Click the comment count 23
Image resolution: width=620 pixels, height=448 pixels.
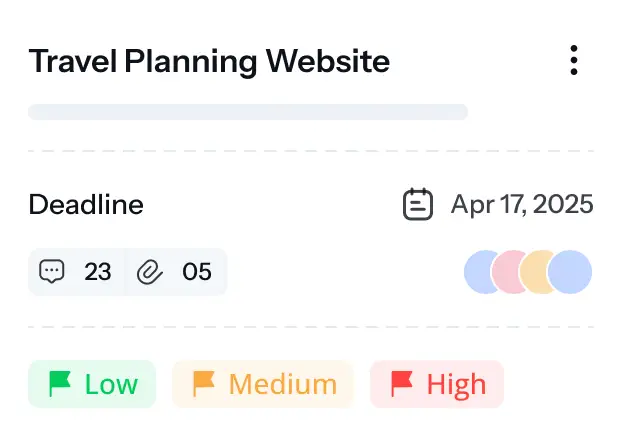pyautogui.click(x=97, y=272)
